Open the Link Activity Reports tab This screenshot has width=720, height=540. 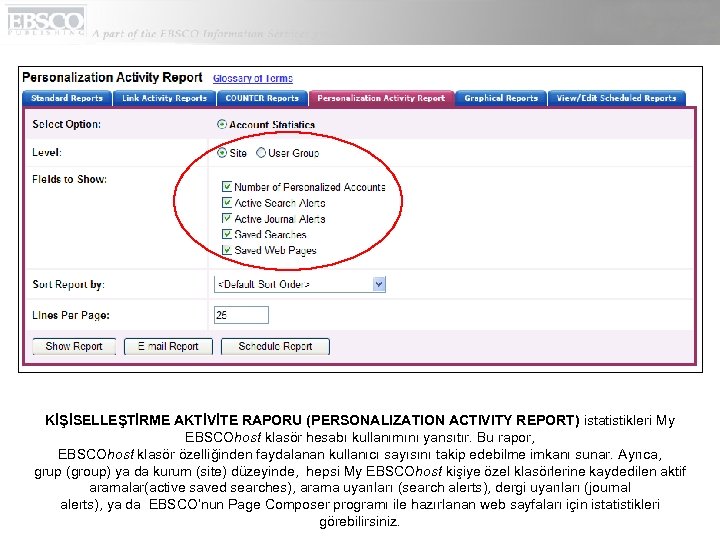point(164,98)
